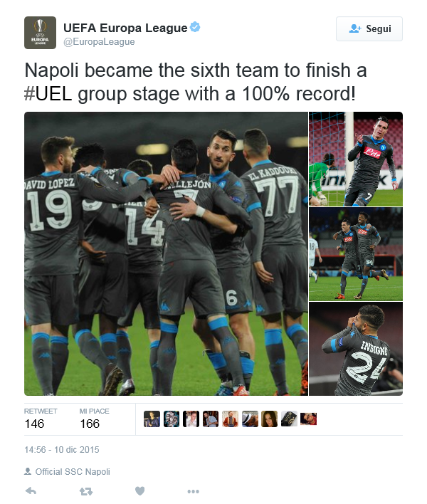Viewport: 427px width, 504px height.
Task: Click the retweet icon below the tweet
Action: click(x=86, y=491)
